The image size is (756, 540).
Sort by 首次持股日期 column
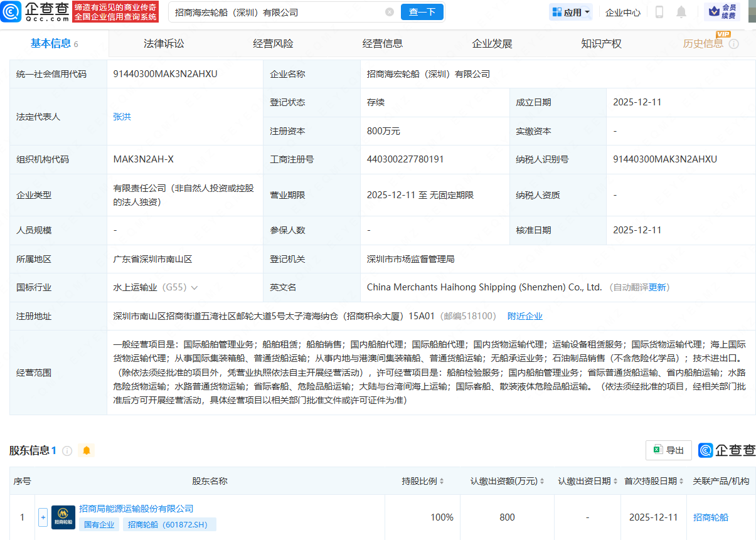(681, 481)
